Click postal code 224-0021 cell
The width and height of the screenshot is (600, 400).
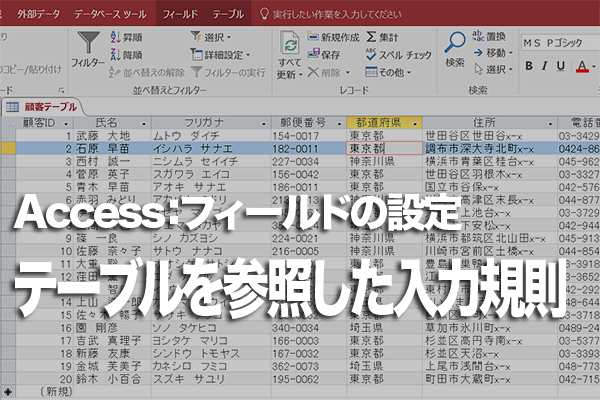pos(308,238)
